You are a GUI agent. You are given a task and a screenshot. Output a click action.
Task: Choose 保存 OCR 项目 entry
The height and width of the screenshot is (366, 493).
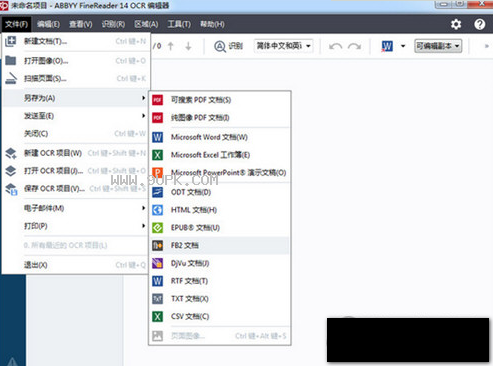[76, 189]
